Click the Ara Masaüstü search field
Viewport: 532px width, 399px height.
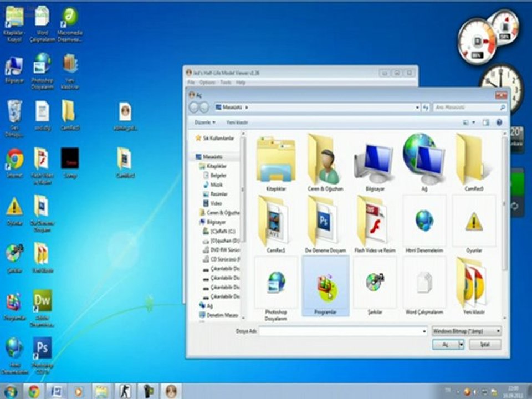467,108
